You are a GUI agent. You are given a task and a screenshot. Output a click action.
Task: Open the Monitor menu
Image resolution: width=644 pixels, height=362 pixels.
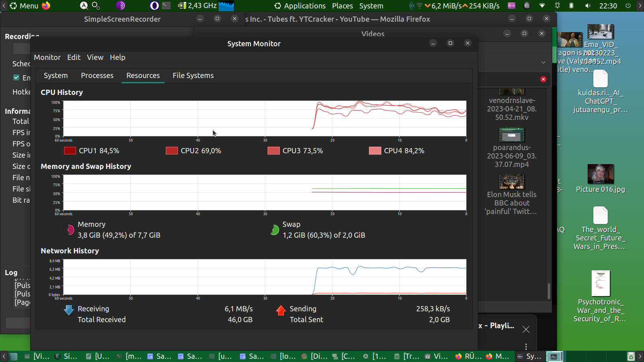pos(47,58)
